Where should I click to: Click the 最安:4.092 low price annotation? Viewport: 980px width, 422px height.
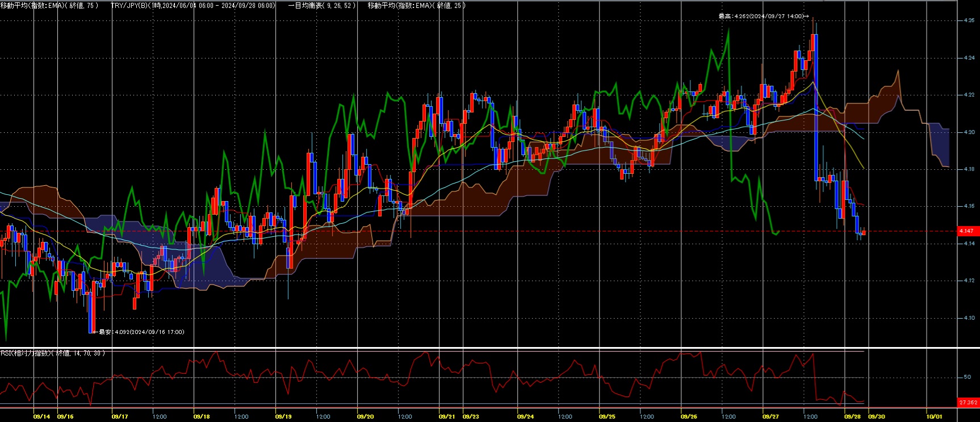click(x=139, y=332)
